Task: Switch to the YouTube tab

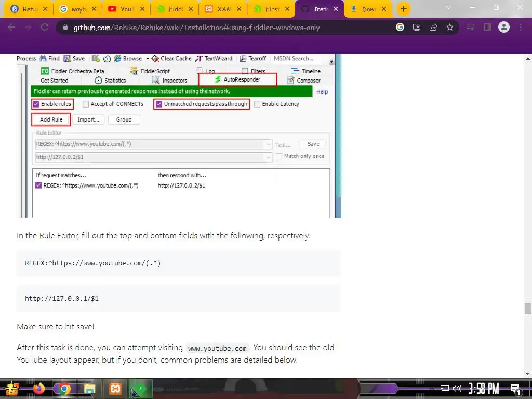Action: [x=127, y=9]
